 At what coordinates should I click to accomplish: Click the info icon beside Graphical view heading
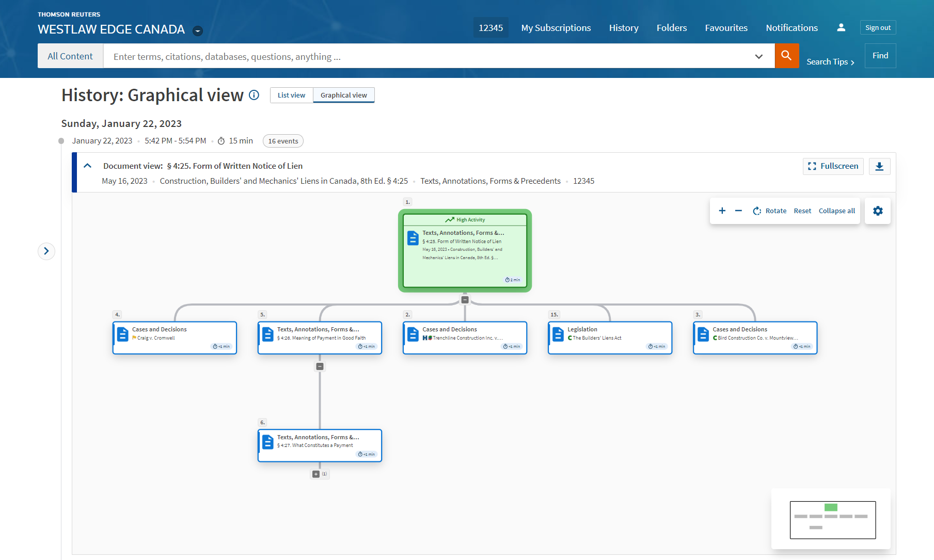[254, 95]
